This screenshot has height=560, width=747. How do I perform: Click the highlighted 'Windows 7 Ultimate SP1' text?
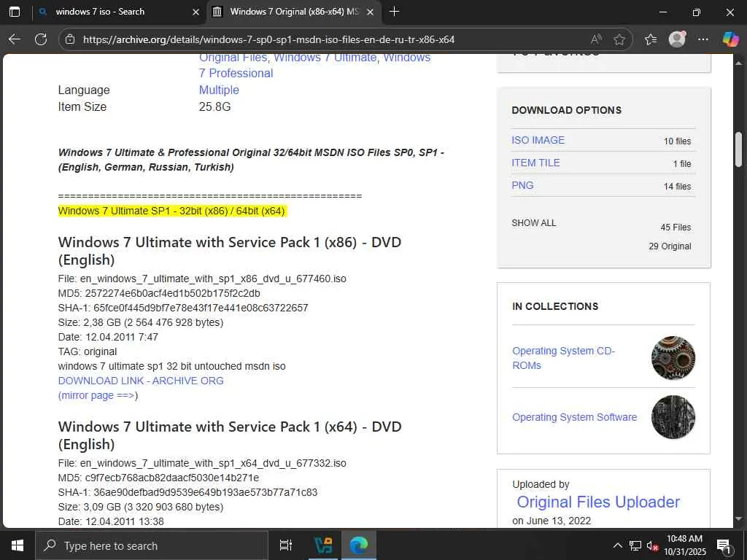click(171, 211)
